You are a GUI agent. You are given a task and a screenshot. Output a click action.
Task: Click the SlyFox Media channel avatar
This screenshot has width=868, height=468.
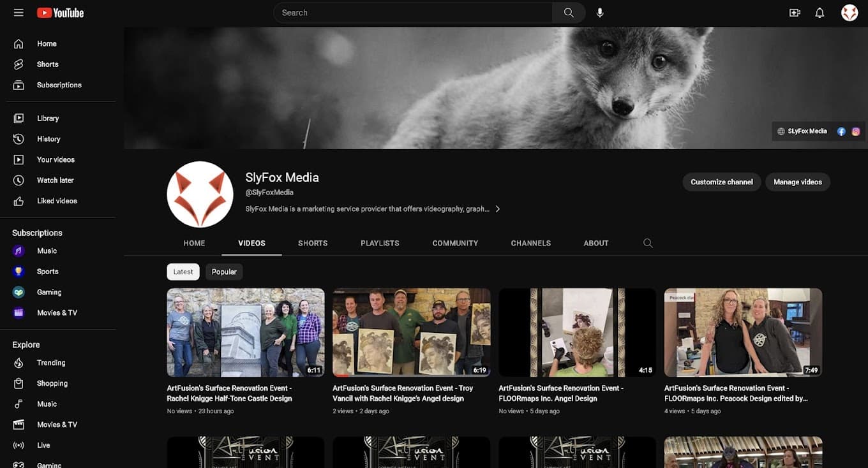point(200,194)
